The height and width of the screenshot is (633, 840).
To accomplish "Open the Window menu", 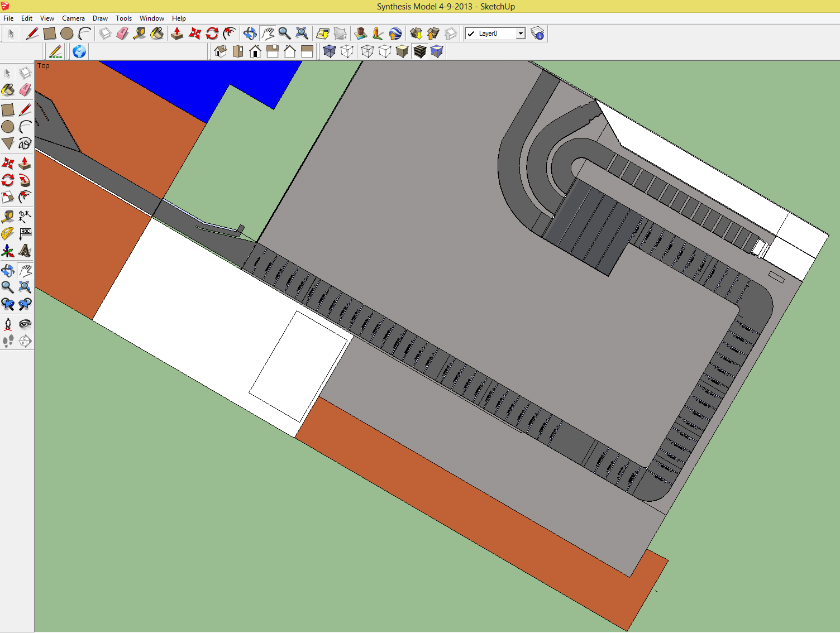I will [151, 18].
